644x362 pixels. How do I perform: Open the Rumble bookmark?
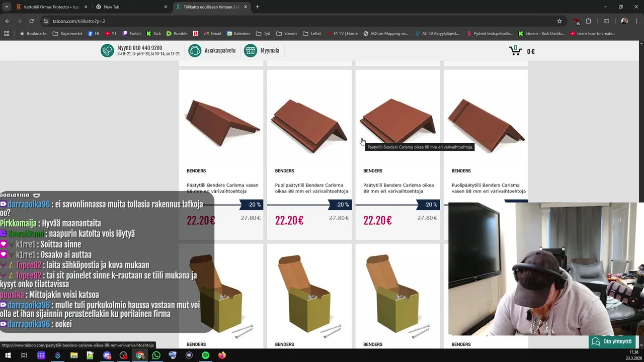pos(177,34)
